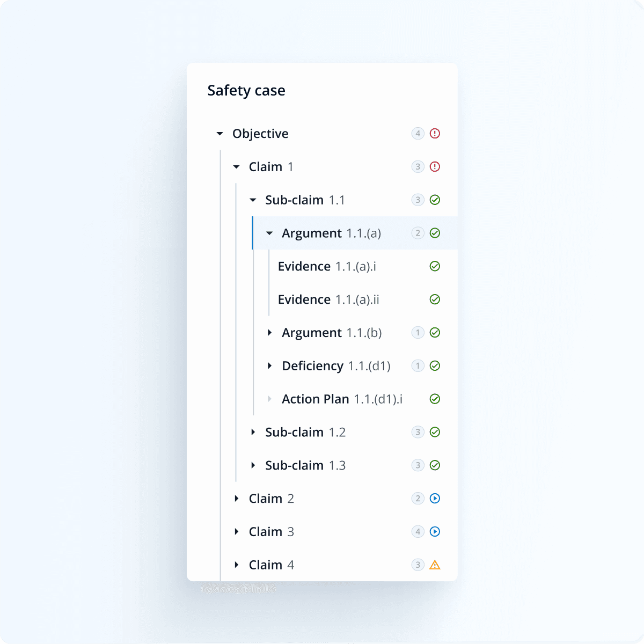Select the highlighted Argument 1.1.(a) row

coord(355,233)
